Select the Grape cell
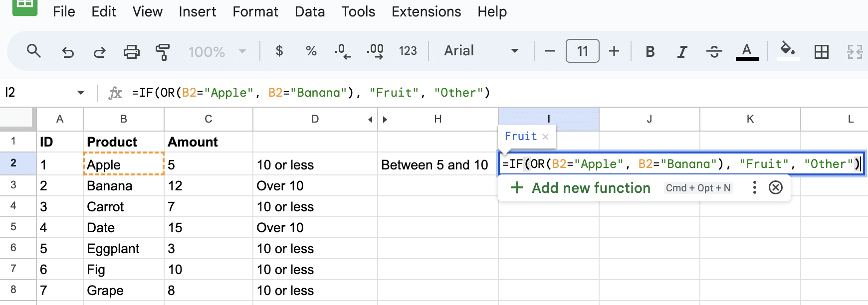 click(124, 291)
